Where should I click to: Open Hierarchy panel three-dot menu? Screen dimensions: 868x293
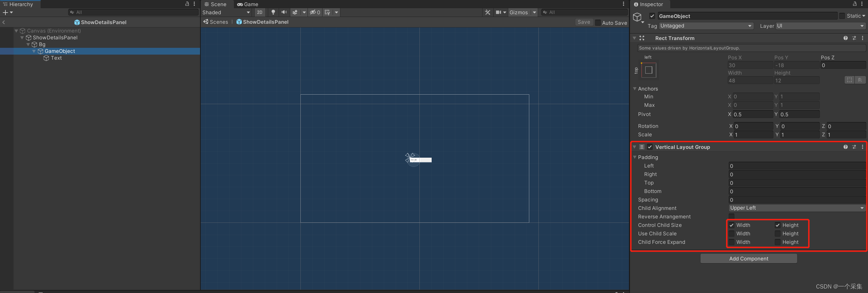point(194,4)
